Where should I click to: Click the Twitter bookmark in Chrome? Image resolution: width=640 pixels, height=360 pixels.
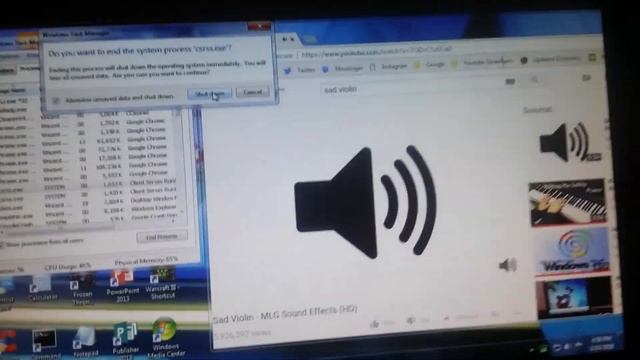tap(299, 70)
